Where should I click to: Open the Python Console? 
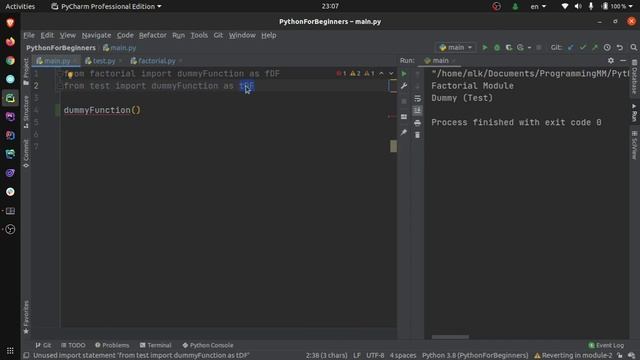(208, 345)
